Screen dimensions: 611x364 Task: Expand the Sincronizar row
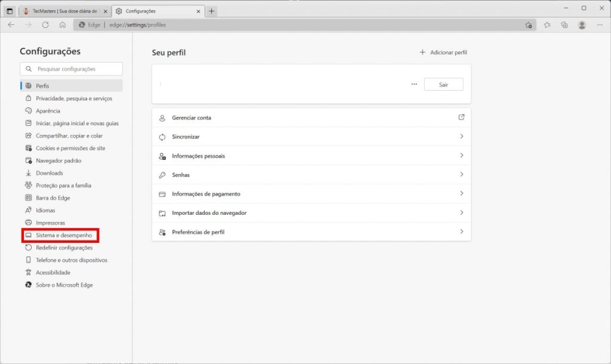pos(311,137)
